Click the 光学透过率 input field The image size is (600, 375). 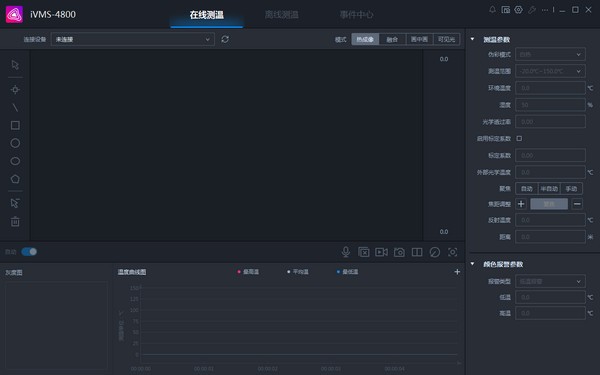(550, 122)
